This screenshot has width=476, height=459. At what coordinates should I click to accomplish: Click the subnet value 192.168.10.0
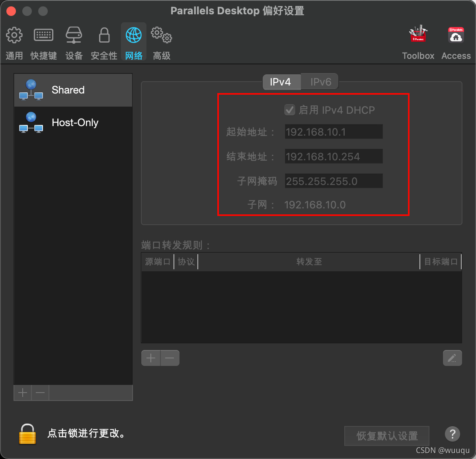(x=315, y=205)
